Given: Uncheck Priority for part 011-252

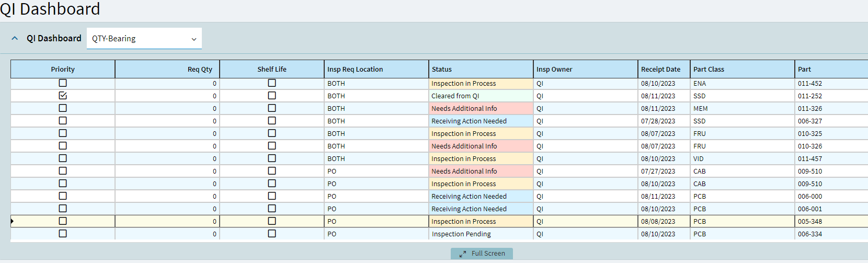Looking at the screenshot, I should (x=63, y=96).
